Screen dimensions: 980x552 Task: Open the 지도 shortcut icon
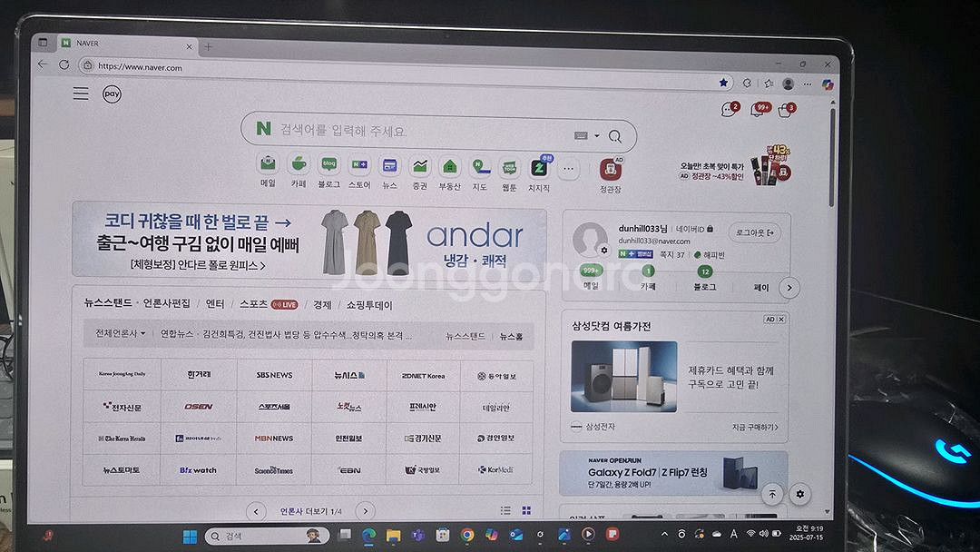[479, 167]
